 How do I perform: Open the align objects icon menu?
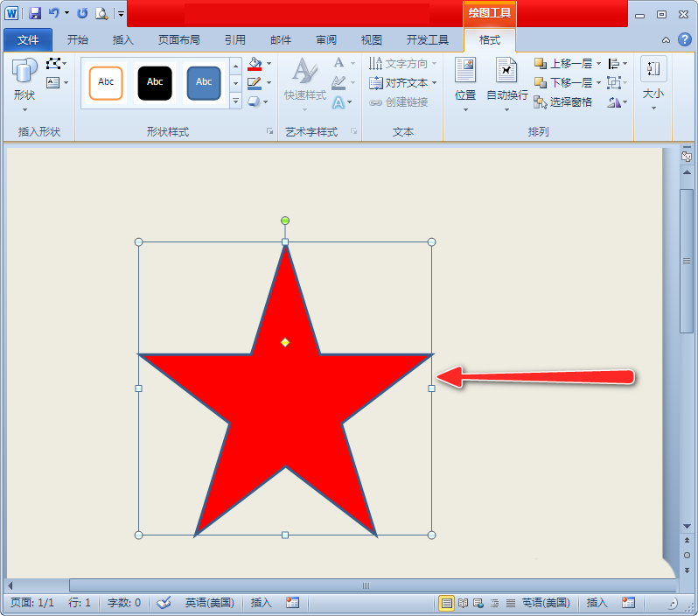point(618,64)
